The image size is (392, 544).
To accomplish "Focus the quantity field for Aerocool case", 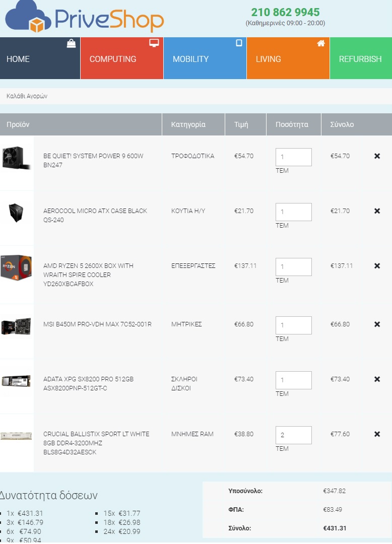I will click(293, 212).
